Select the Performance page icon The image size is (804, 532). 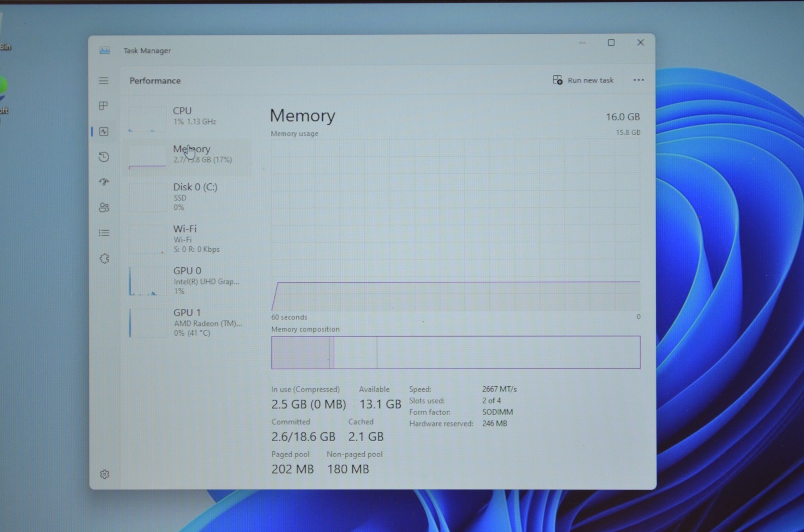104,132
